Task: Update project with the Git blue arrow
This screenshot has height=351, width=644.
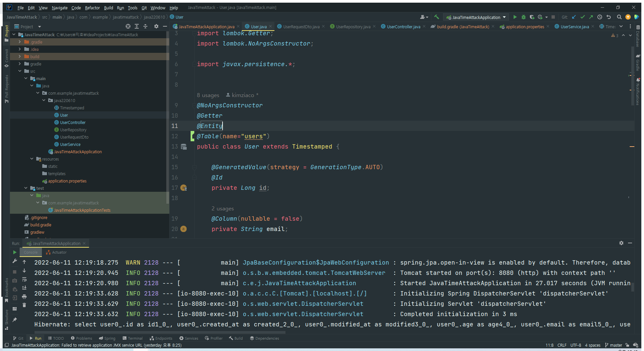Action: point(574,17)
